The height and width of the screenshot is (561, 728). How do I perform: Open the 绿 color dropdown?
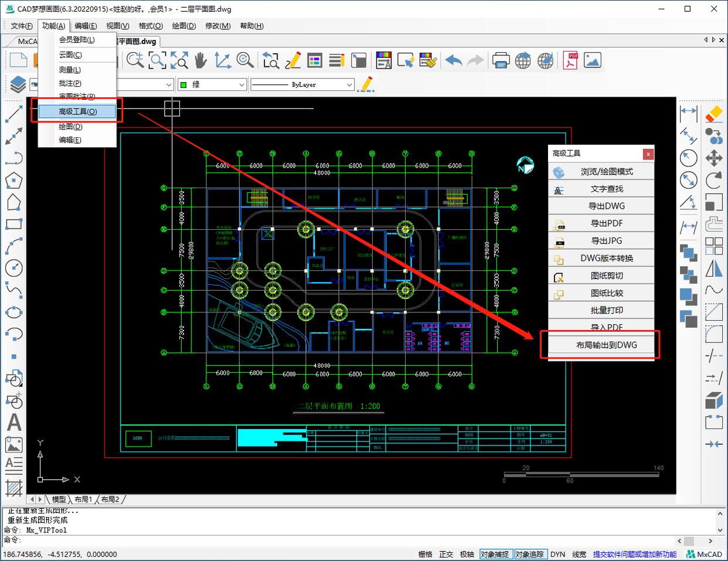coord(241,85)
